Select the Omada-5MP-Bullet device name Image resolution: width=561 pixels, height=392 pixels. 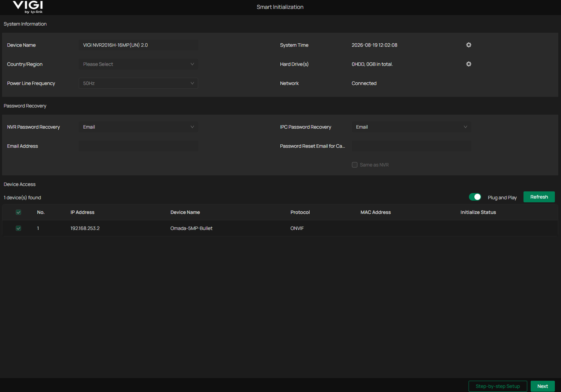tap(191, 228)
